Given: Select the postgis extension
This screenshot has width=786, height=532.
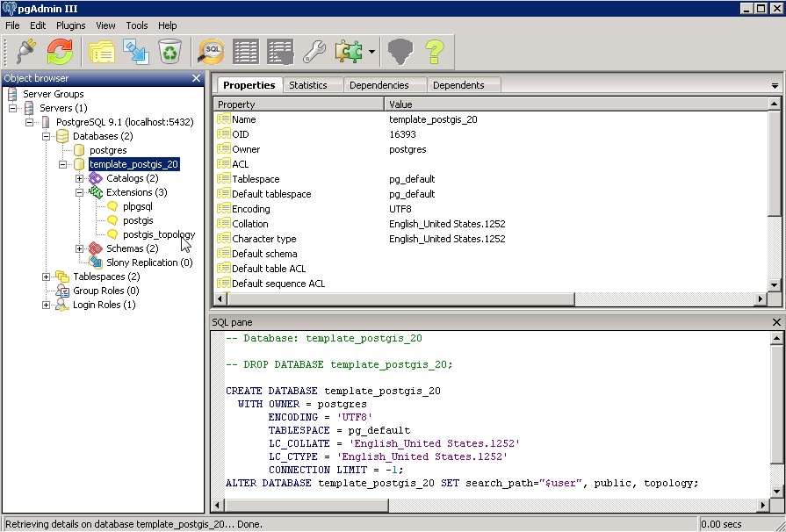Looking at the screenshot, I should click(138, 220).
